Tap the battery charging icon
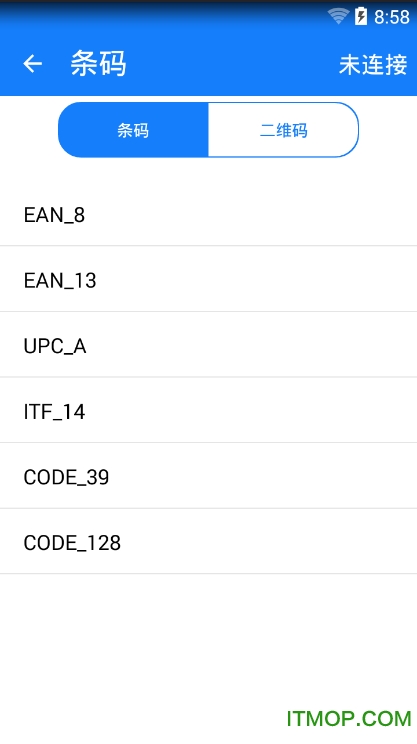 pos(361,16)
